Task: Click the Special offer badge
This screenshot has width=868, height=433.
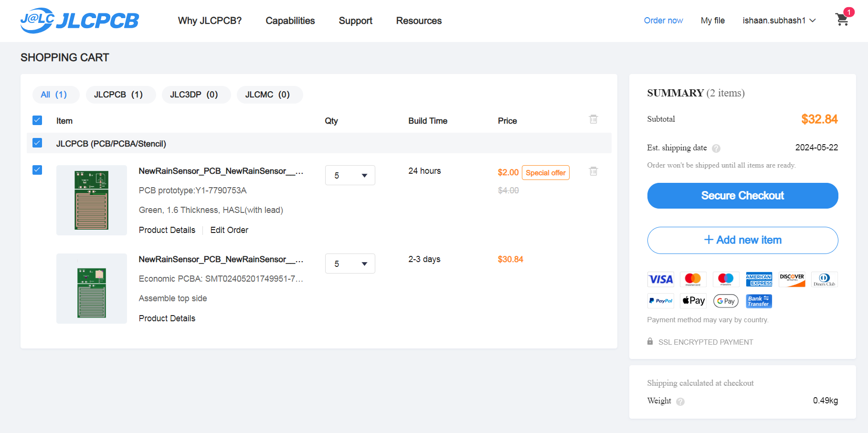Action: (x=546, y=173)
